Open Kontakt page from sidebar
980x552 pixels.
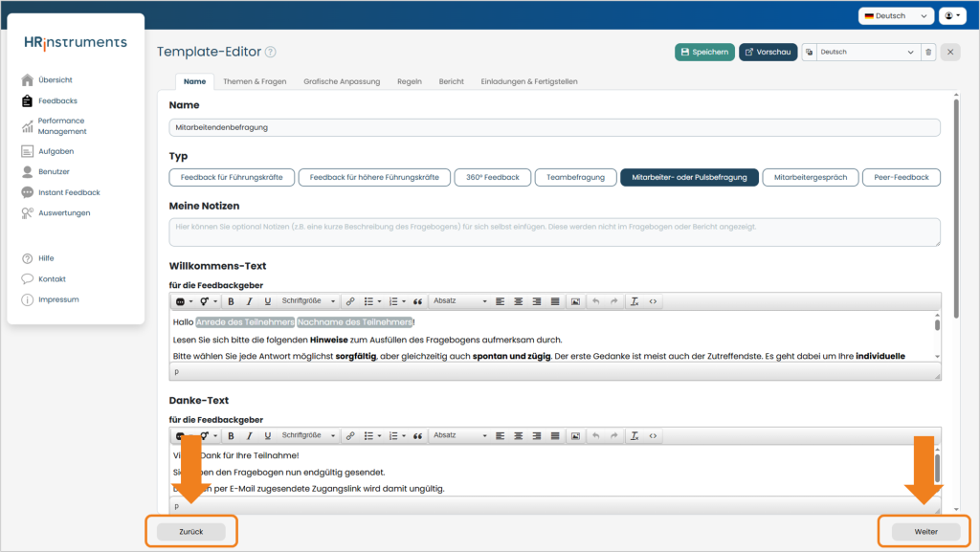43,279
